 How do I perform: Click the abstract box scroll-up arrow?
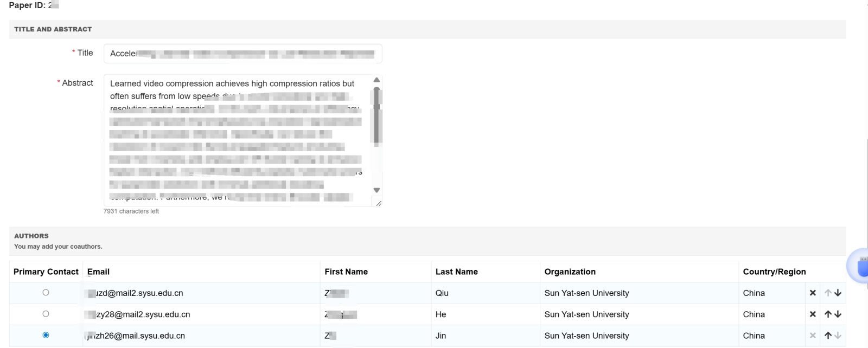point(376,80)
